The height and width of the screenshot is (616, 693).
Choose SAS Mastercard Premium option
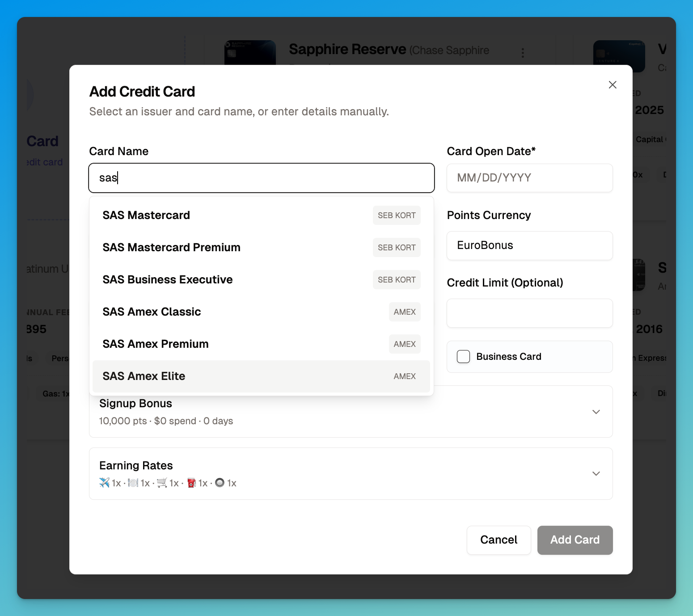click(x=262, y=248)
